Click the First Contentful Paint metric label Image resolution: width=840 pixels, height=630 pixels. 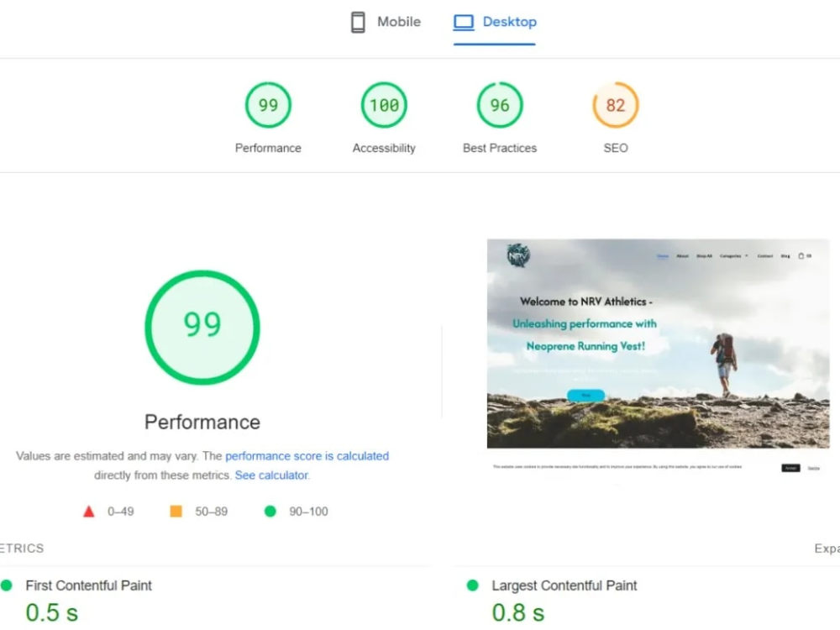coord(88,585)
